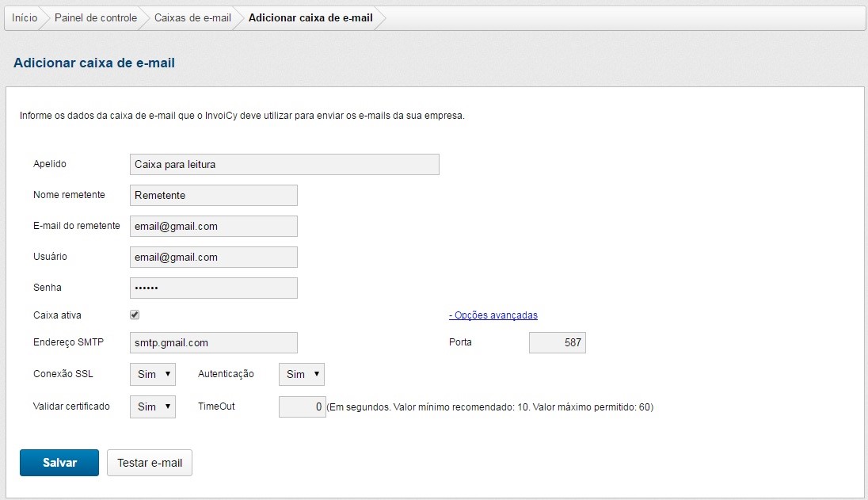868x500 pixels.
Task: Open Caixas de e-mail breadcrumb
Action: [x=192, y=18]
